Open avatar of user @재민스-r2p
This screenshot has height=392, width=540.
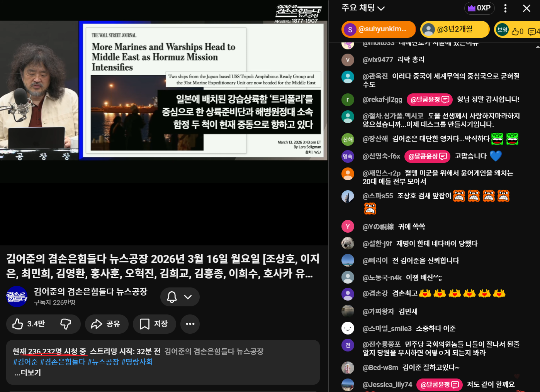pyautogui.click(x=348, y=174)
